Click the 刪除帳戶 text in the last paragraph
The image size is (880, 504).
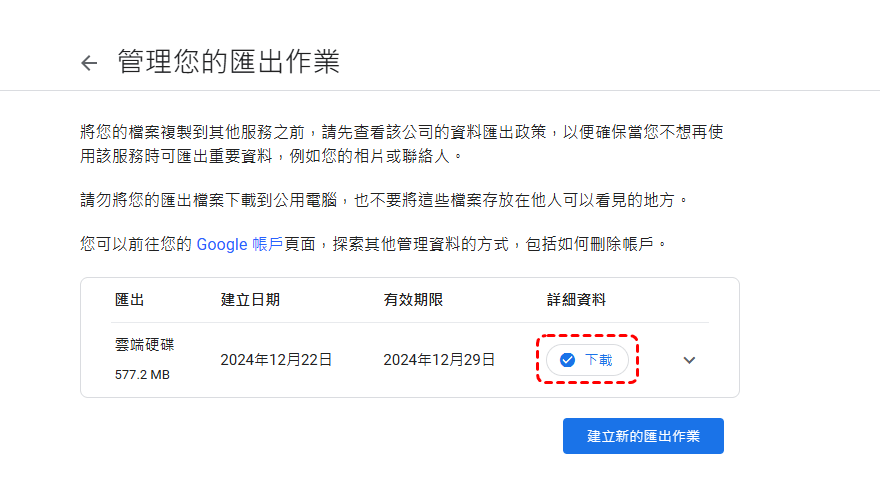(624, 244)
